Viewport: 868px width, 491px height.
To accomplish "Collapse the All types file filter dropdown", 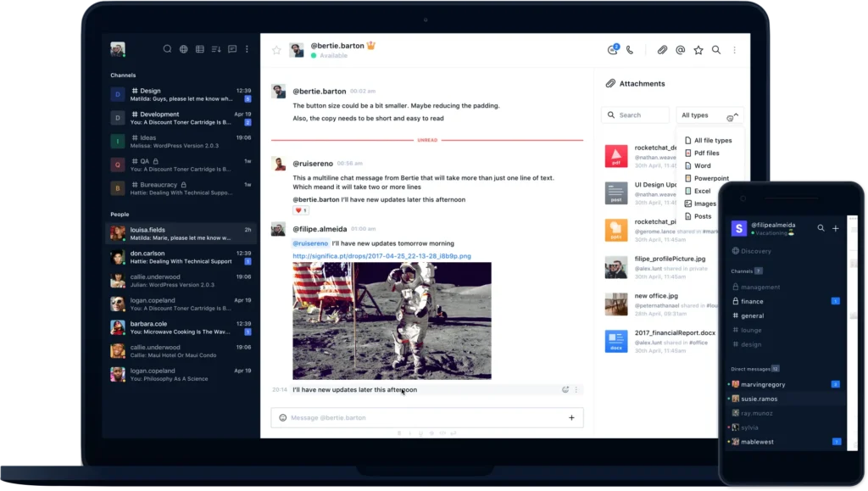I will 736,114.
